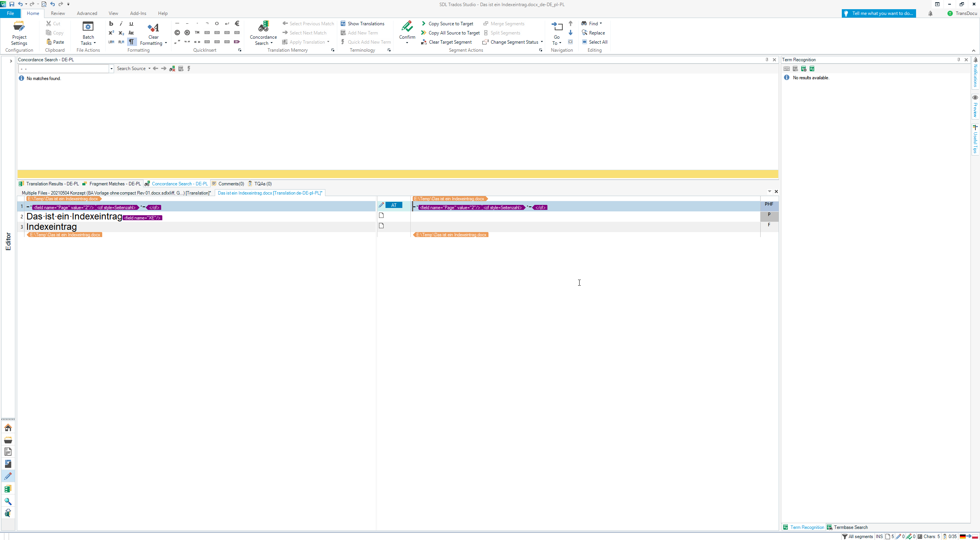Screen dimensions: 980x540
Task: Open the Find dropdown
Action: point(591,24)
